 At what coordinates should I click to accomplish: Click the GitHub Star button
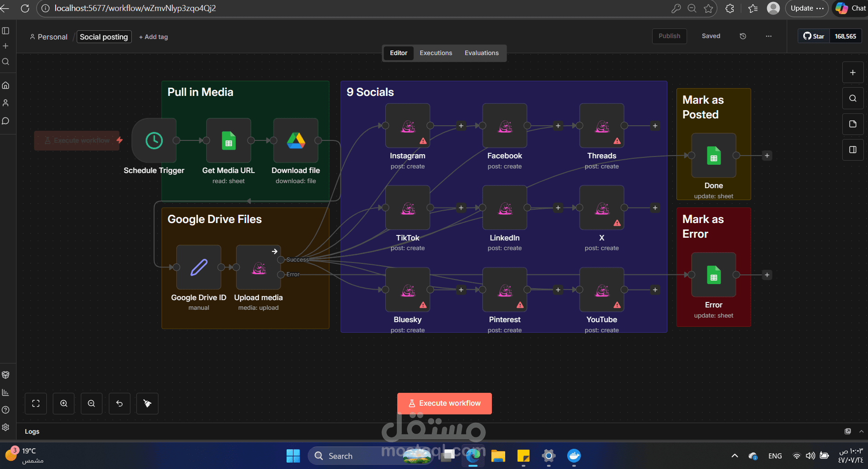(814, 36)
